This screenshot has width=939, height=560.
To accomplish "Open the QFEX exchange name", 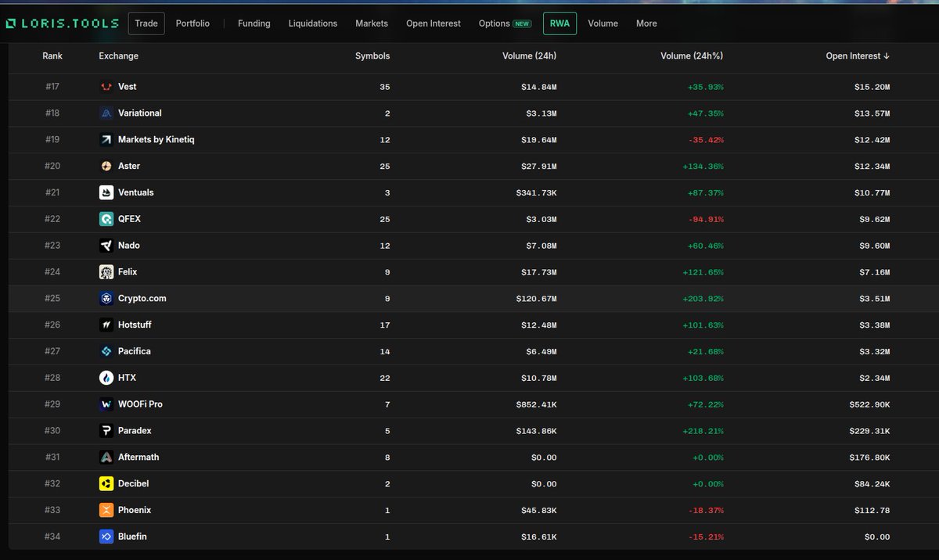I will (x=130, y=219).
